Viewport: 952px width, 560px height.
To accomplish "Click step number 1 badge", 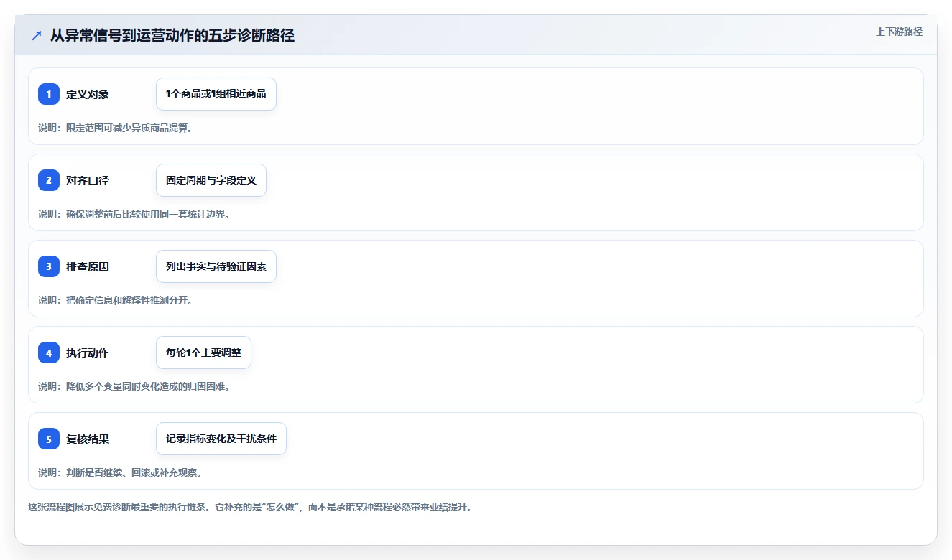I will [49, 94].
